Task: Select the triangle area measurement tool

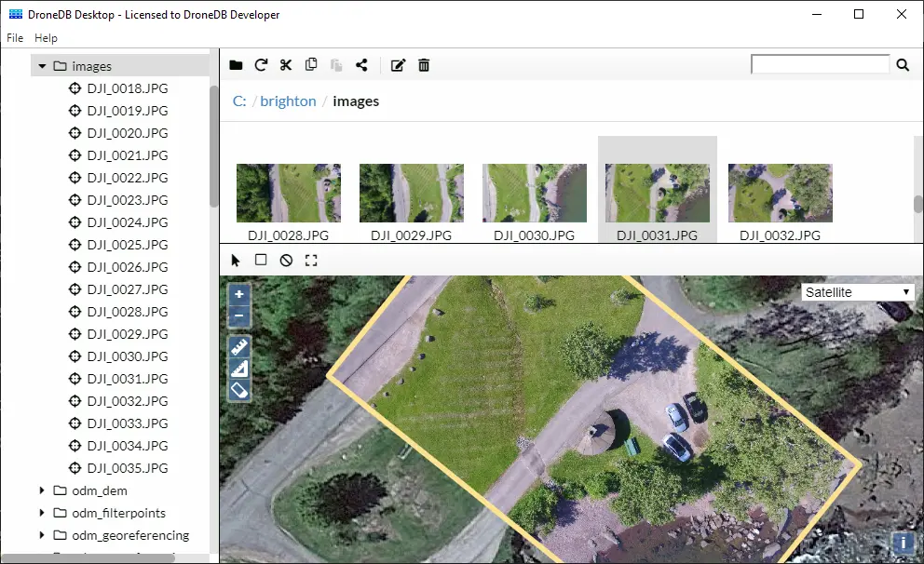Action: 239,369
